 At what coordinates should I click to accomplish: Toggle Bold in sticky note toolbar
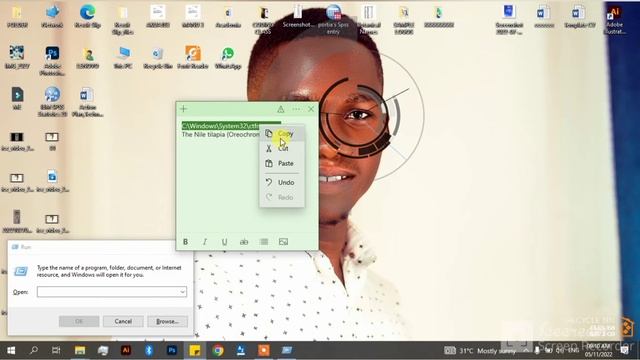pyautogui.click(x=185, y=242)
